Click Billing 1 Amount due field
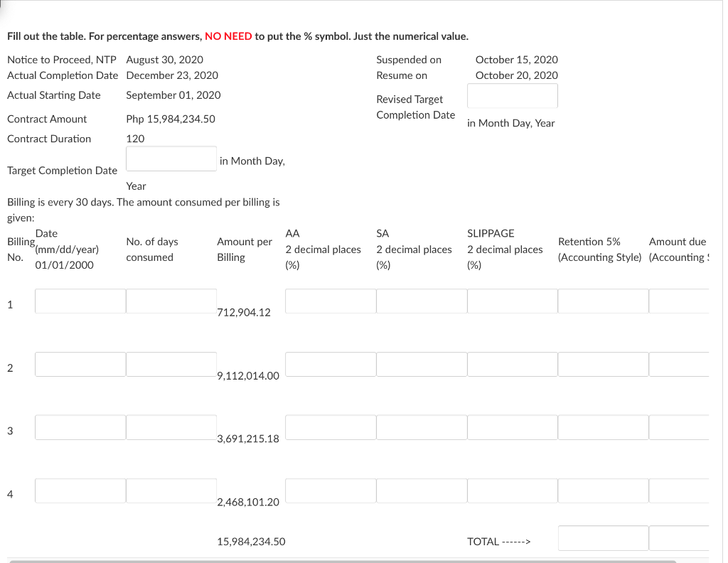Viewport: 728px width, 563px height. pos(679,301)
